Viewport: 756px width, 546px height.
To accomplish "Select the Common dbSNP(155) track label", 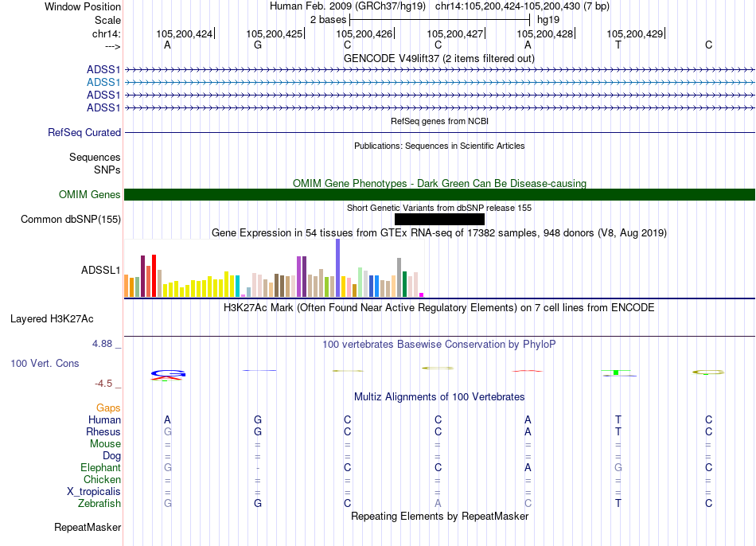I will (x=70, y=220).
